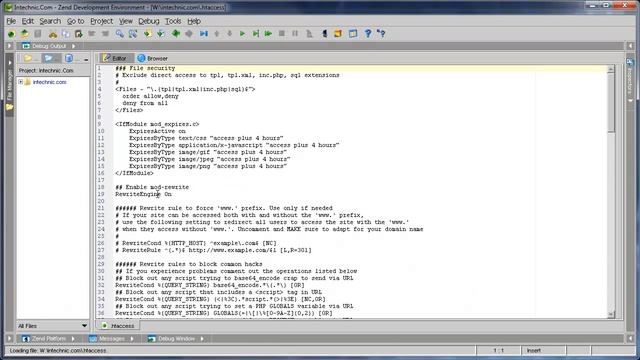640x360 pixels.
Task: Click the yellow folder icon in File Manager panel
Action: [28, 58]
